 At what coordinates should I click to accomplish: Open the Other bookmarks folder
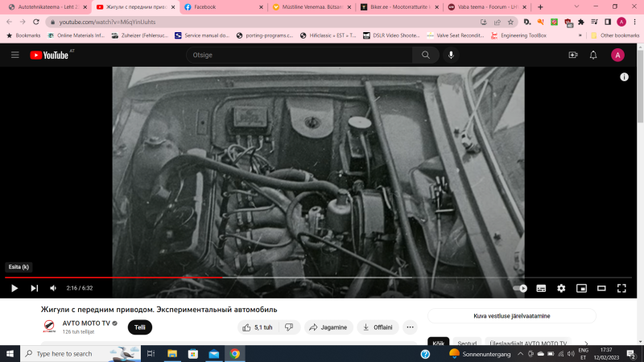tap(615, 35)
